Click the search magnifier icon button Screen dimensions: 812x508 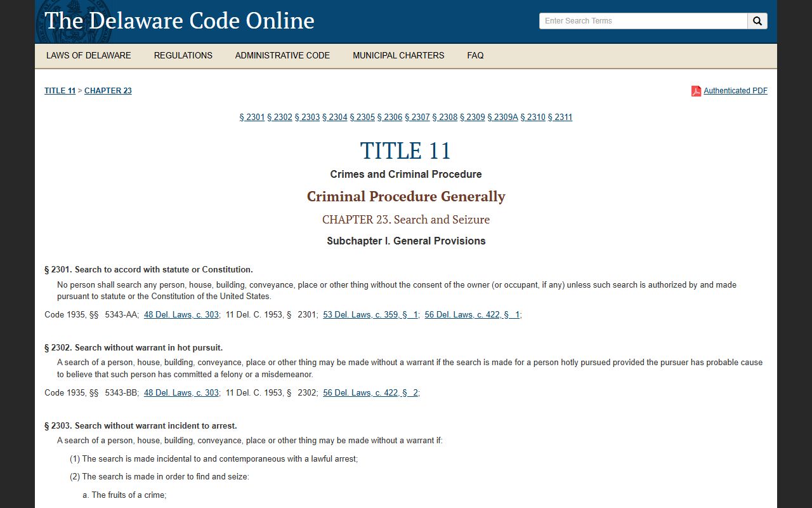pos(757,21)
